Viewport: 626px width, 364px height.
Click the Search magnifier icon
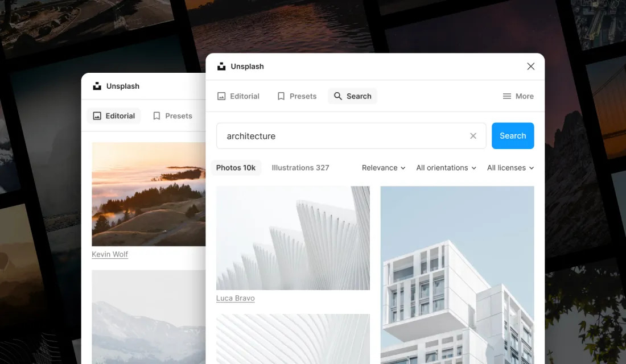(338, 96)
